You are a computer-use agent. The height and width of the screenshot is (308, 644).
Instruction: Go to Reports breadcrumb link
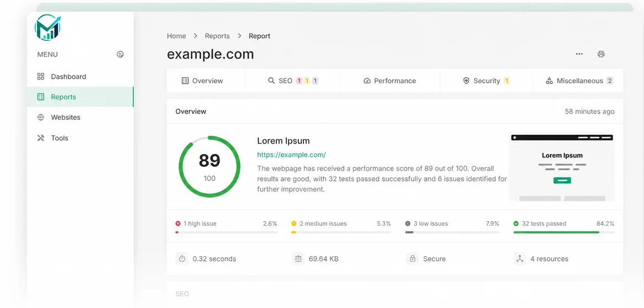pos(217,36)
